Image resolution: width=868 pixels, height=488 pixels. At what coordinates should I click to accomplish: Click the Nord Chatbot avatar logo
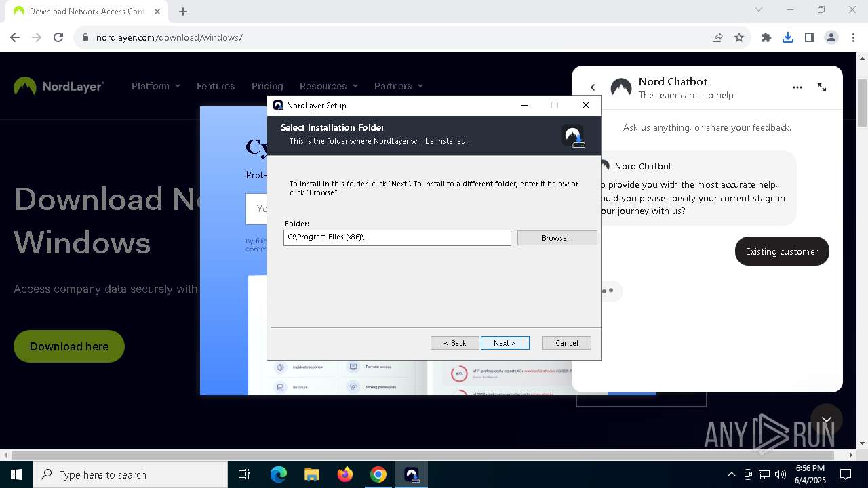pyautogui.click(x=621, y=88)
